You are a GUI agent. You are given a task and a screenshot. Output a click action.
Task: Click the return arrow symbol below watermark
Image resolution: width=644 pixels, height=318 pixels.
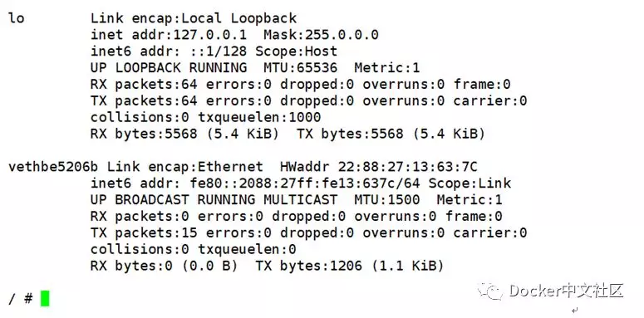tap(575, 311)
